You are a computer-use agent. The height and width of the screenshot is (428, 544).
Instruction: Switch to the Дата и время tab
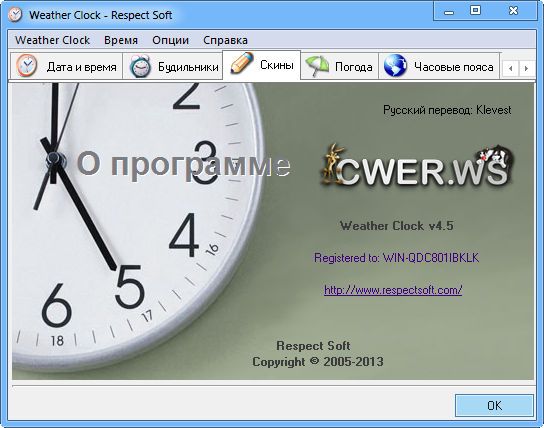pos(66,66)
